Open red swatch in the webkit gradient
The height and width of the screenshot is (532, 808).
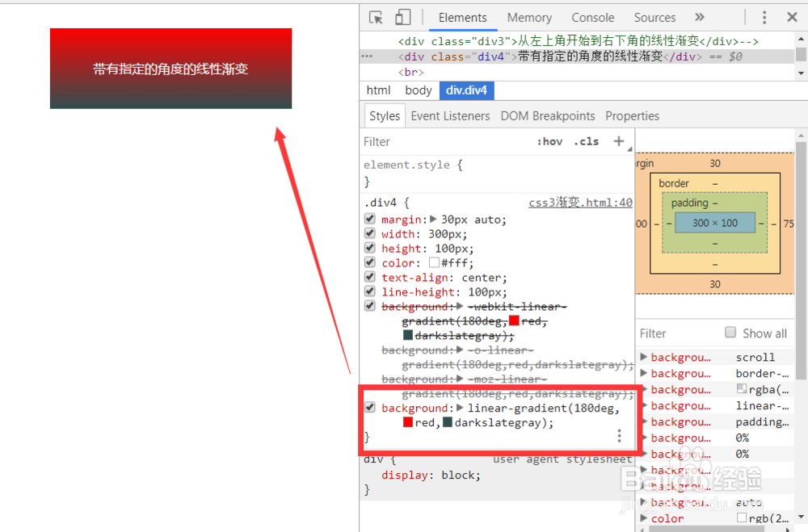(x=514, y=320)
